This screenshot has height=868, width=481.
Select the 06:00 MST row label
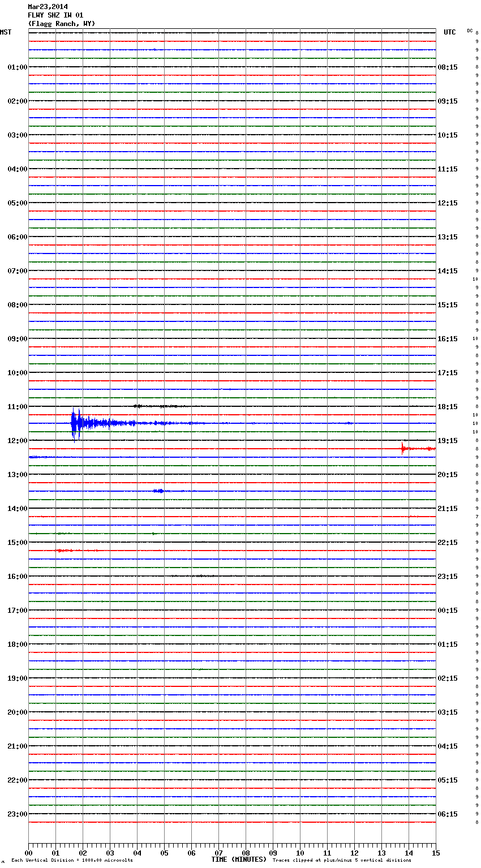coord(18,237)
